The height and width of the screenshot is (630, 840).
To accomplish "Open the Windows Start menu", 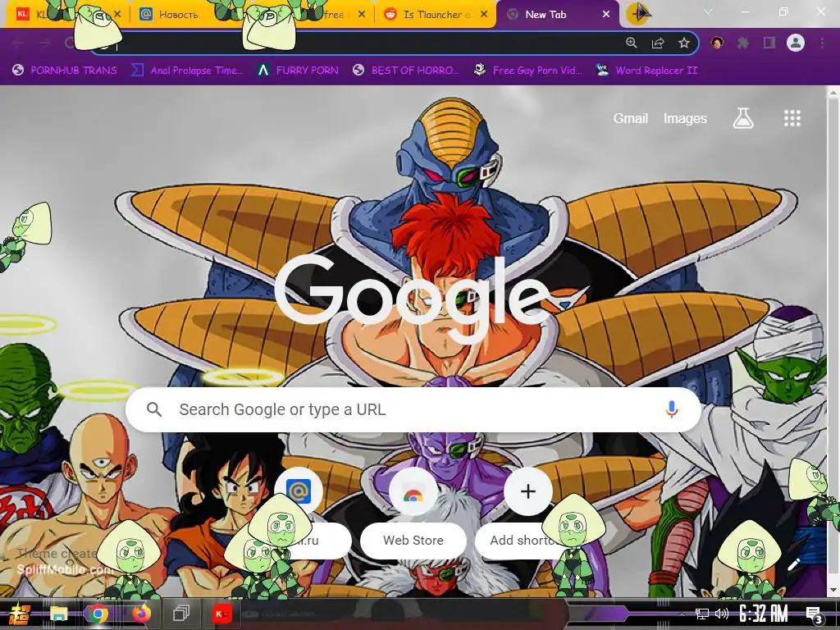I will 19,614.
